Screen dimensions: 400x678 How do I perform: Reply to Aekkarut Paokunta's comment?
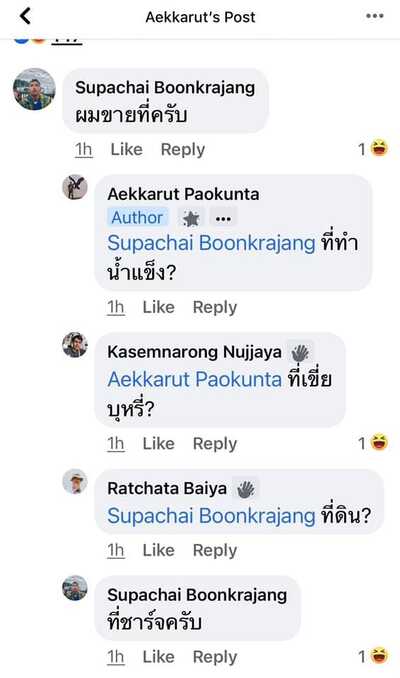point(215,307)
